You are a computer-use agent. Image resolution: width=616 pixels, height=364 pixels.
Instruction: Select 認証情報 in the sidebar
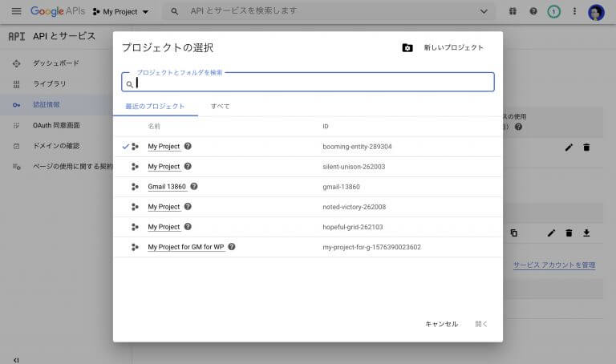(47, 104)
